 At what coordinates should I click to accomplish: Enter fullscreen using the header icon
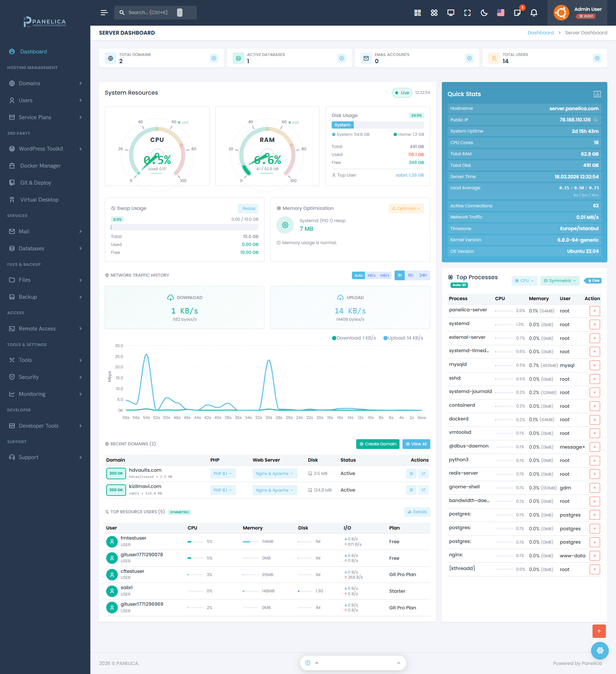click(467, 13)
